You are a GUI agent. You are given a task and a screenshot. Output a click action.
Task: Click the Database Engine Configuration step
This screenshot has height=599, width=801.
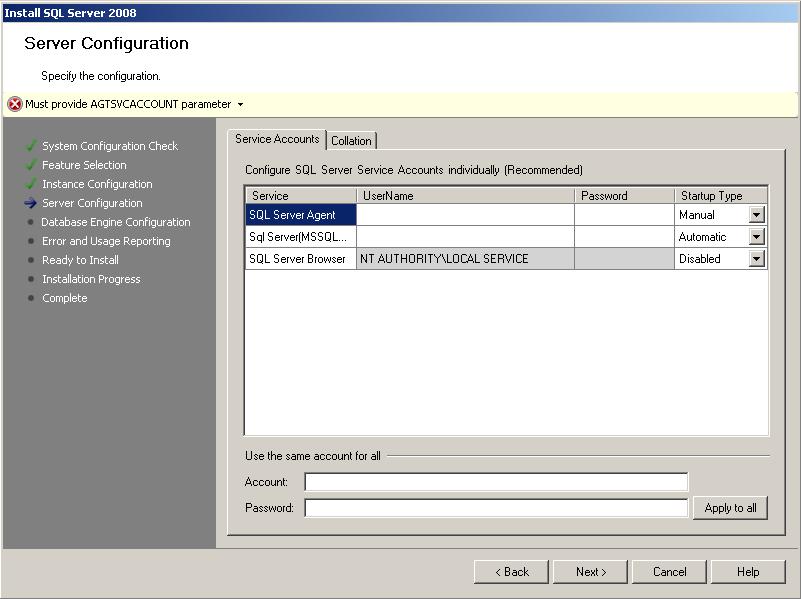[x=116, y=222]
